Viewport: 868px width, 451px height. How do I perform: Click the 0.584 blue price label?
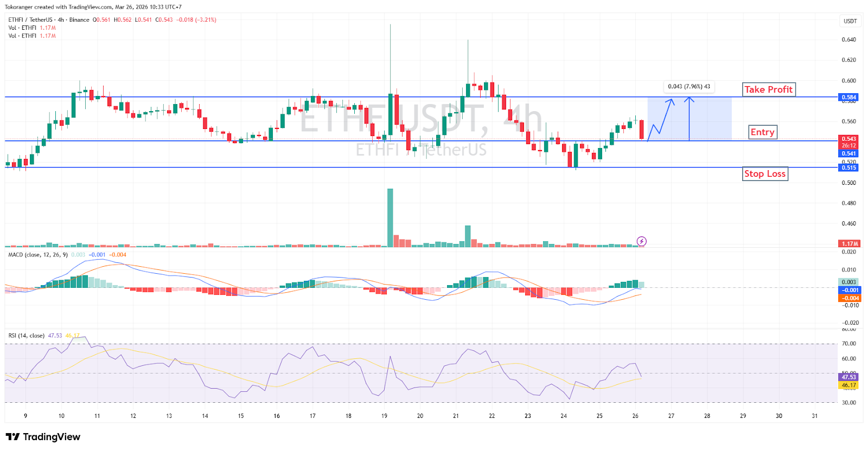848,98
